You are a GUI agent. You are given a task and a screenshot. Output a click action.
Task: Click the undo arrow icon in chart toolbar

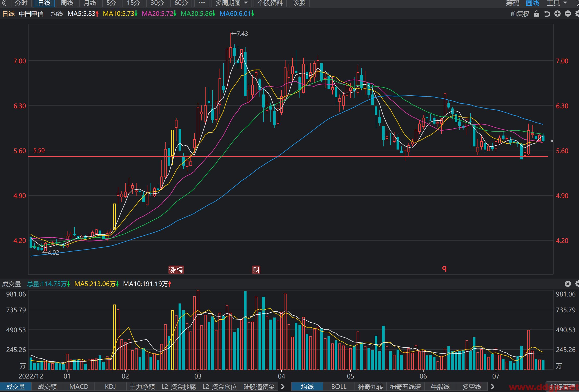[547, 14]
